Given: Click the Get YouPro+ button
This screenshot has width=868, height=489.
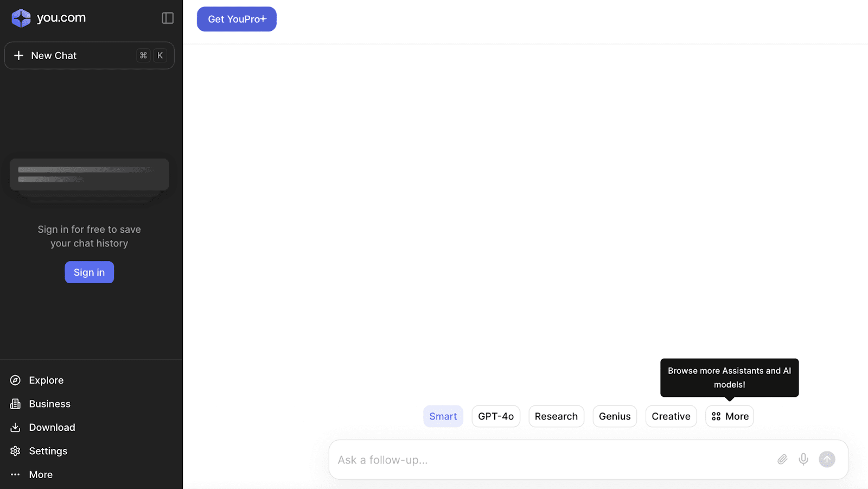Looking at the screenshot, I should (237, 19).
